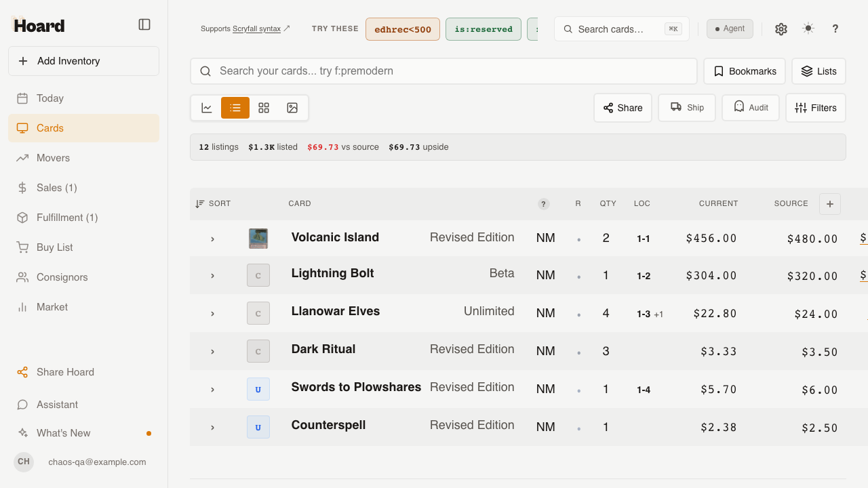Screen dimensions: 868x488
Task: Toggle the Agent mode pill
Action: tap(730, 28)
